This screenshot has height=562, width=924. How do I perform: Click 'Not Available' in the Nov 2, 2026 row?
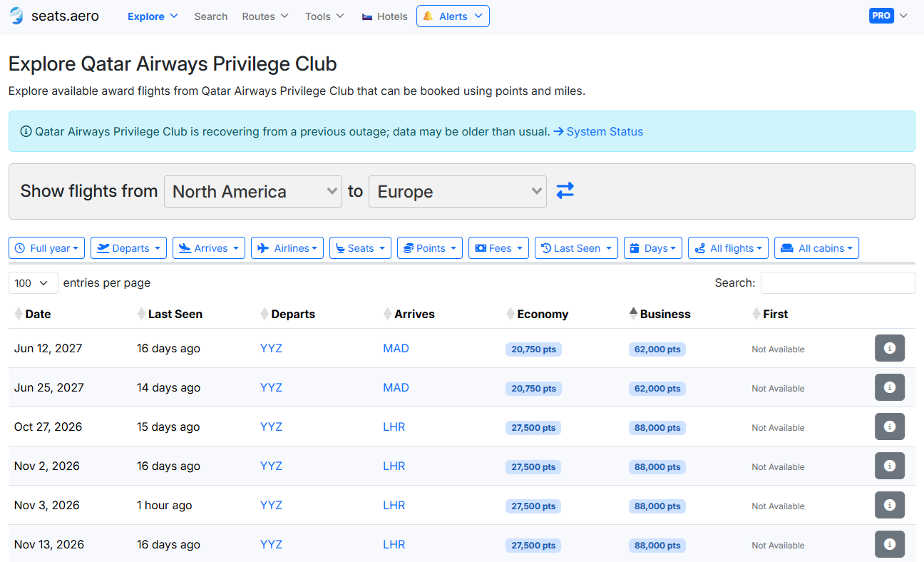[778, 467]
